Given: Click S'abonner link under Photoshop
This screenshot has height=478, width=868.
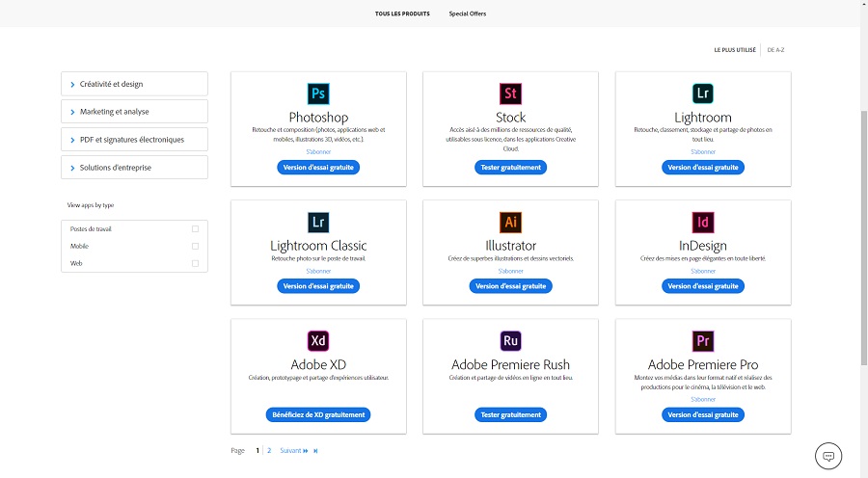Looking at the screenshot, I should tap(318, 151).
